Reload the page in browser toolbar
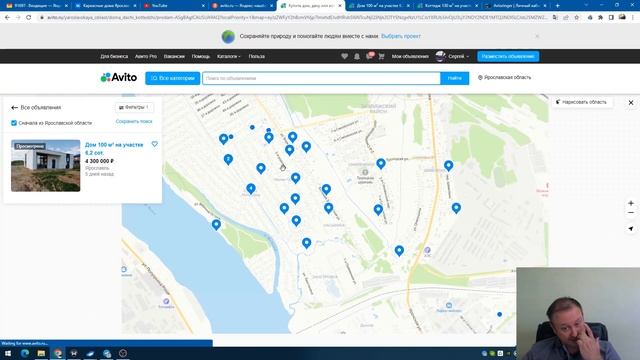Image resolution: width=640 pixels, height=360 pixels. [x=29, y=18]
